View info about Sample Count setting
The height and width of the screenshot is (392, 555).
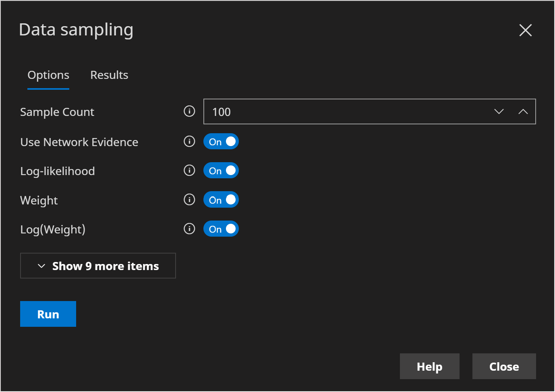(189, 111)
